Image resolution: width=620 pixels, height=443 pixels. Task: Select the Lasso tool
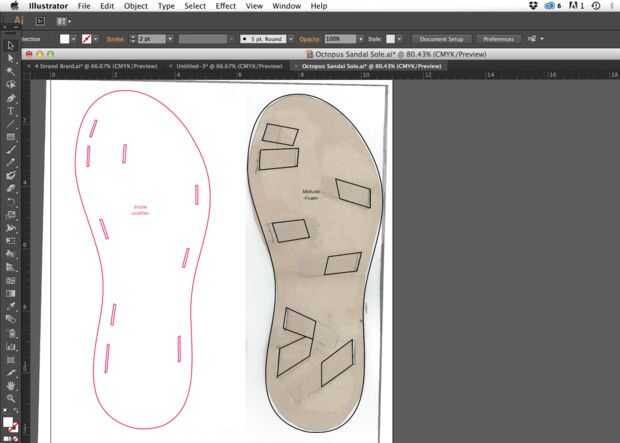(x=11, y=85)
